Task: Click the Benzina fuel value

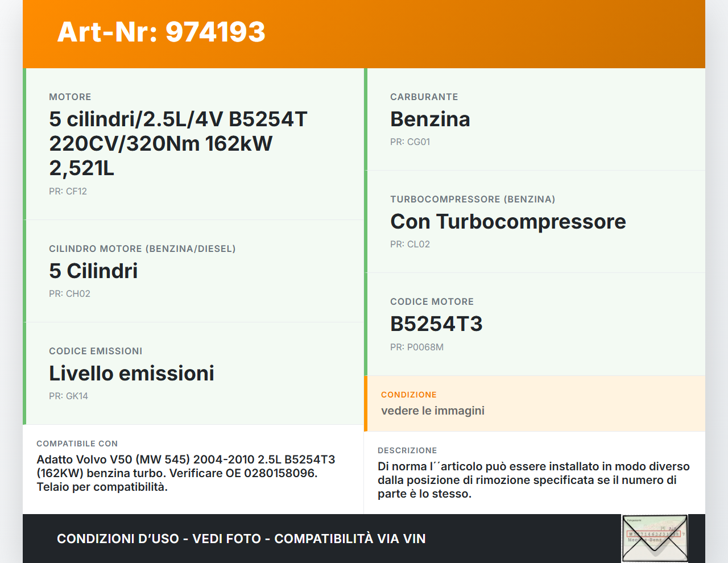Action: click(430, 119)
